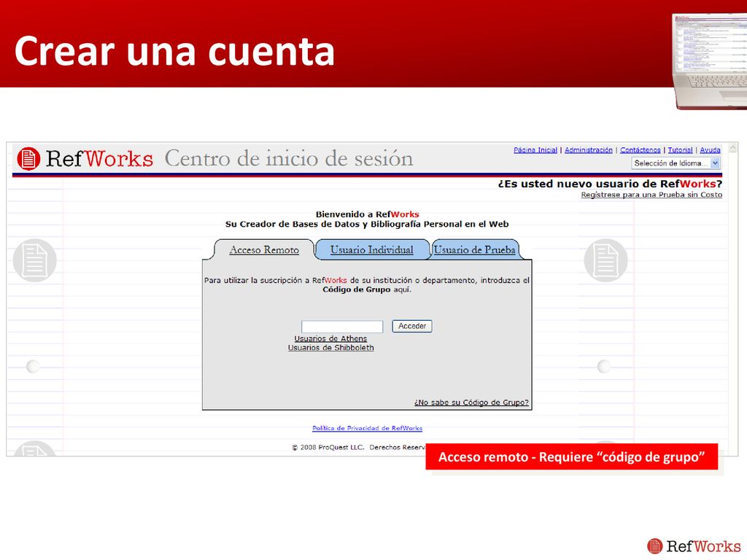The width and height of the screenshot is (747, 560).
Task: Click the RefWorks logo at slide bottom
Action: 694,545
